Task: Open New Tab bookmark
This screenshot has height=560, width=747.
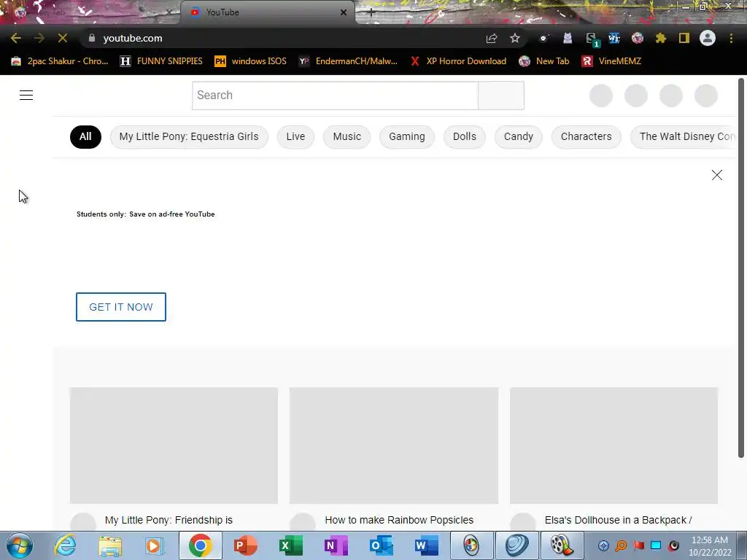Action: (544, 61)
